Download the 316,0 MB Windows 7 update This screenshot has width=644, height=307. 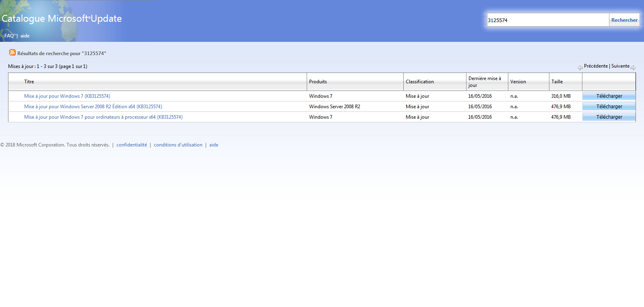click(609, 96)
